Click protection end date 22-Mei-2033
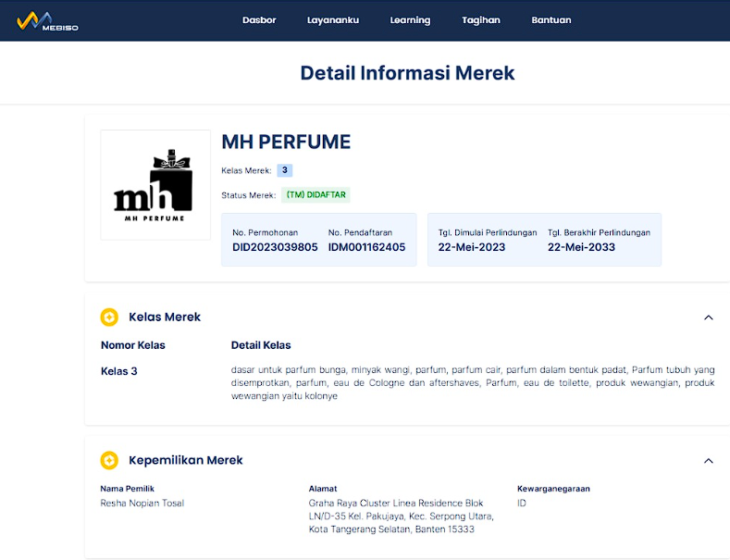 pos(581,247)
